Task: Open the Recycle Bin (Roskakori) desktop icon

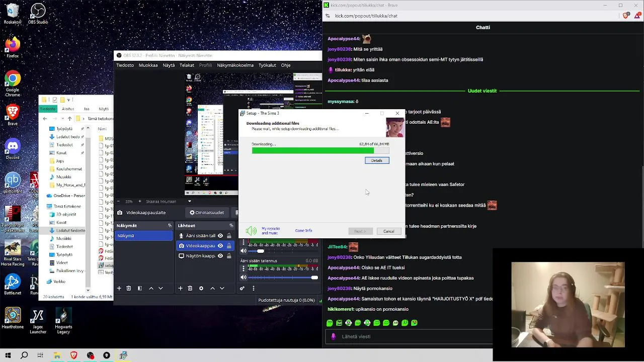Action: point(13,14)
